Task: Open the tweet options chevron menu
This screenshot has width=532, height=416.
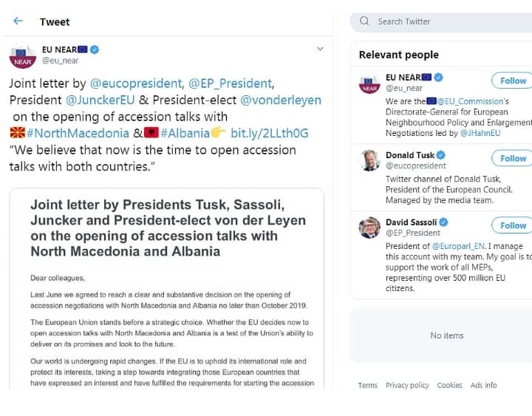Action: pyautogui.click(x=320, y=49)
